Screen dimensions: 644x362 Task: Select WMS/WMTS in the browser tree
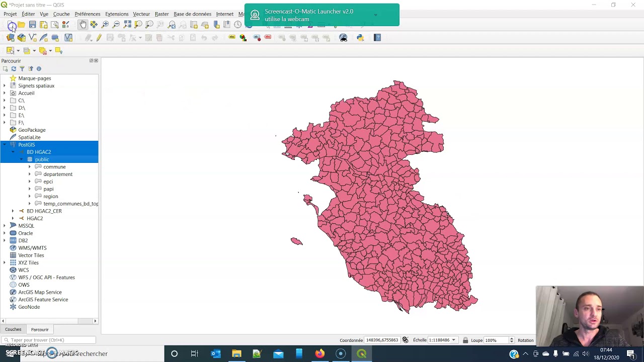(32, 248)
